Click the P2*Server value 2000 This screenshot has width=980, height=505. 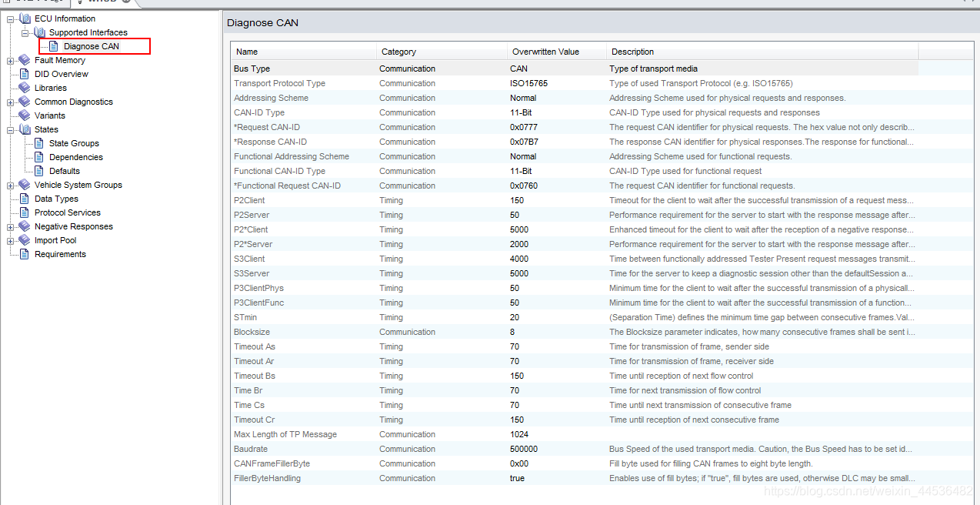coord(520,244)
